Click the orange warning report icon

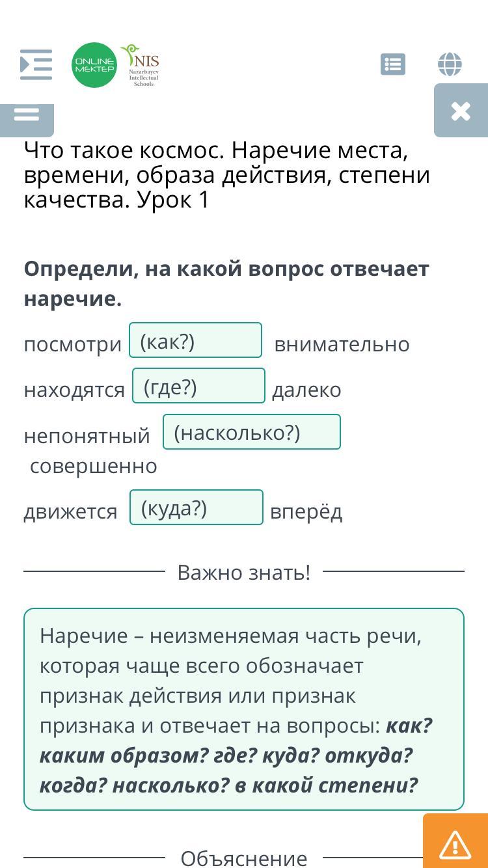pos(455,844)
